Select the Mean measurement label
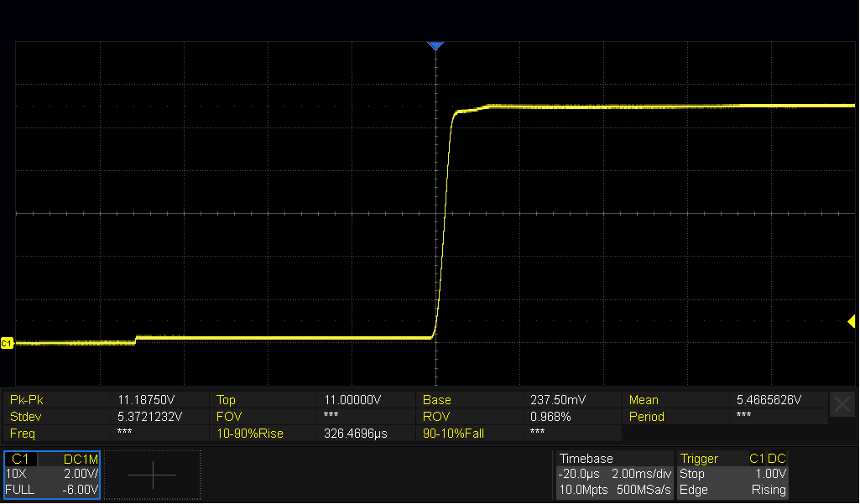The width and height of the screenshot is (860, 504). click(644, 400)
